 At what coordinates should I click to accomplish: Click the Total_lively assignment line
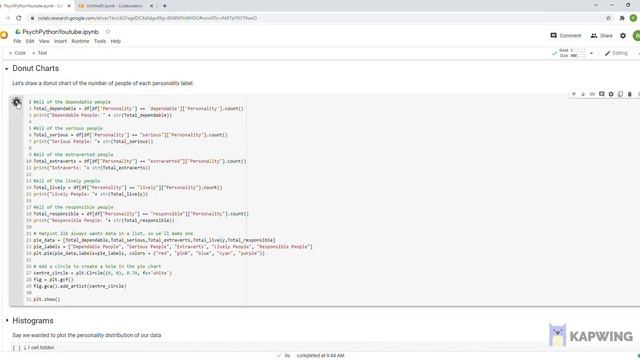click(x=128, y=188)
